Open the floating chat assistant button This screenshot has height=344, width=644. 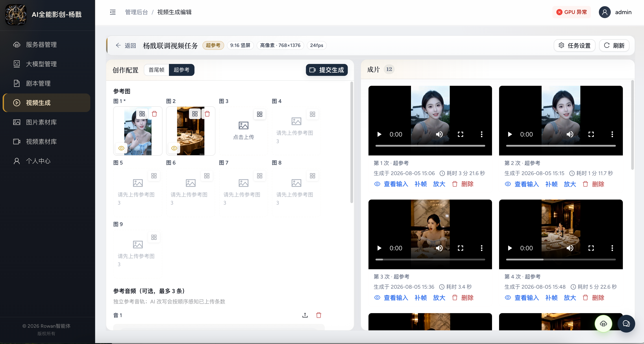626,323
